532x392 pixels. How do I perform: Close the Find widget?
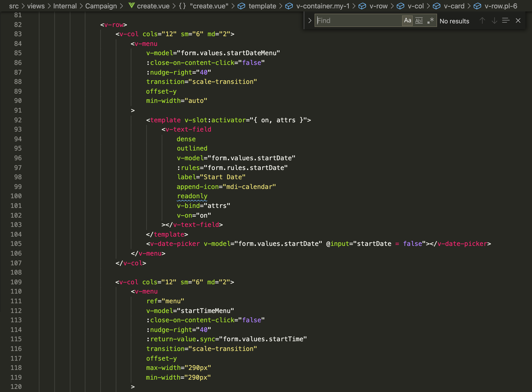click(518, 21)
